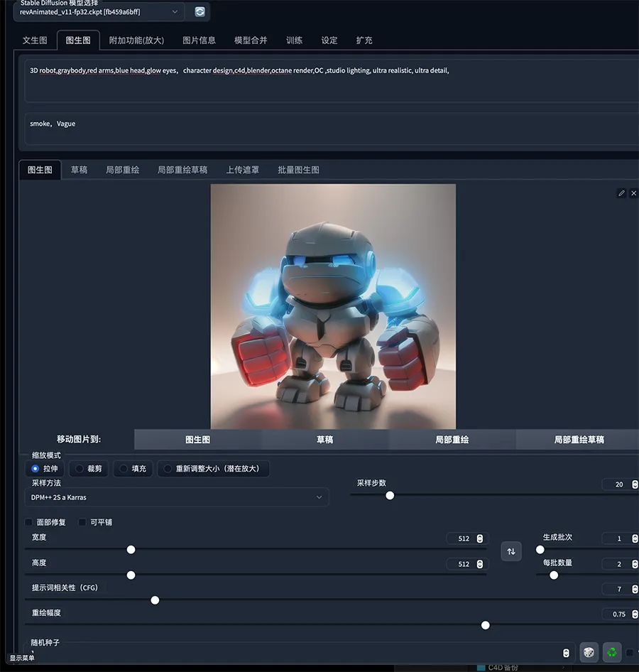Click the dice random seed icon
The width and height of the screenshot is (639, 672).
(x=589, y=652)
